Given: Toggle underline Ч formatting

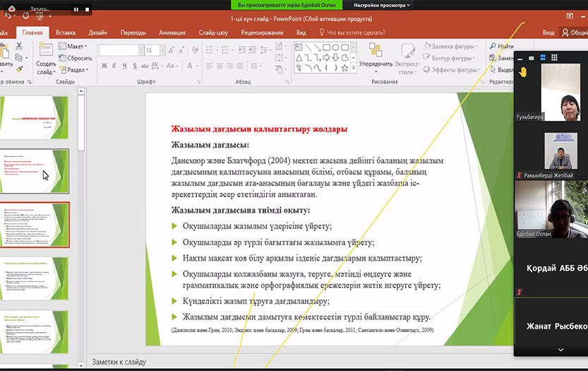Looking at the screenshot, I should point(124,66).
